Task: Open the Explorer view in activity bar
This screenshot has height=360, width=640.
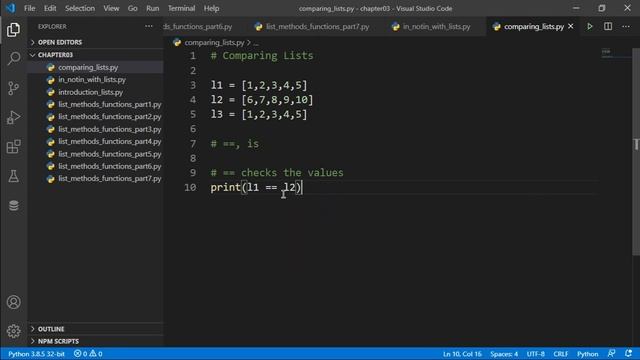Action: coord(13,30)
